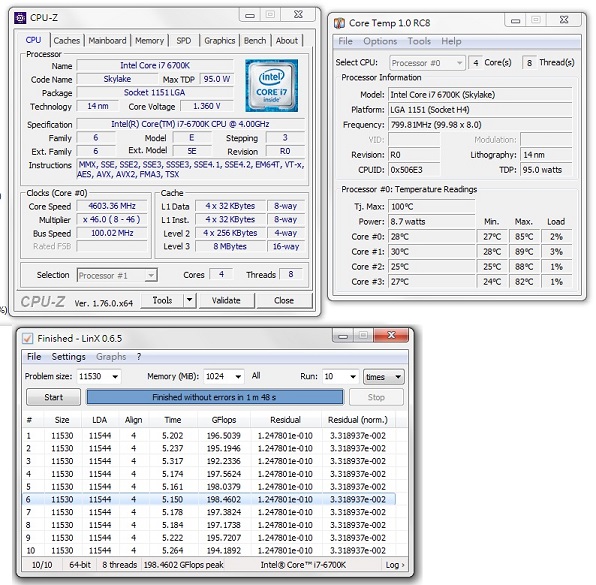This screenshot has width=596, height=585.
Task: Click the Multiplier value x 46.0
Action: point(112,220)
